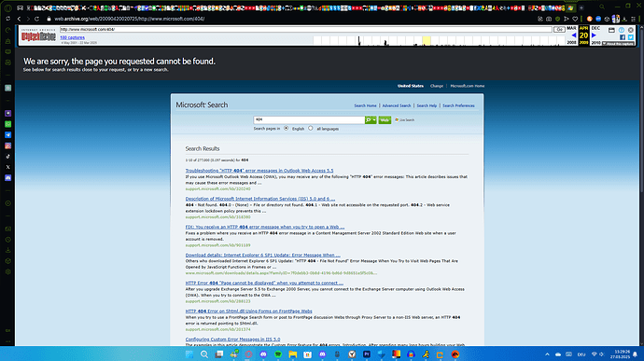Open Telegram in the browser sidebar
This screenshot has height=361, width=644.
pos(7,134)
